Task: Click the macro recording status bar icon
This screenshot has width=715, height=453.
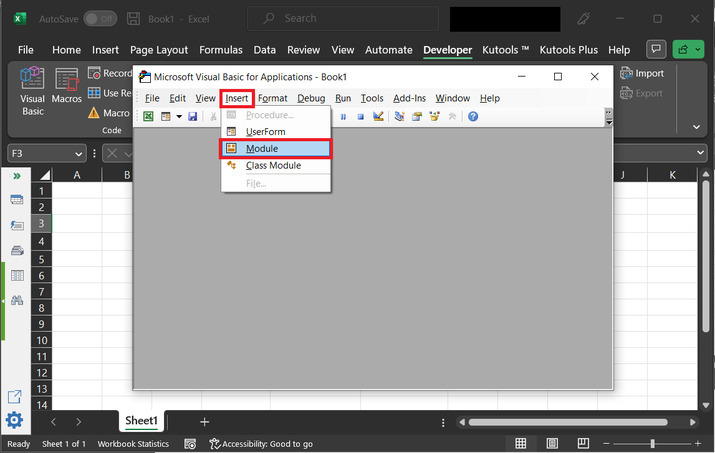Action: click(x=191, y=444)
